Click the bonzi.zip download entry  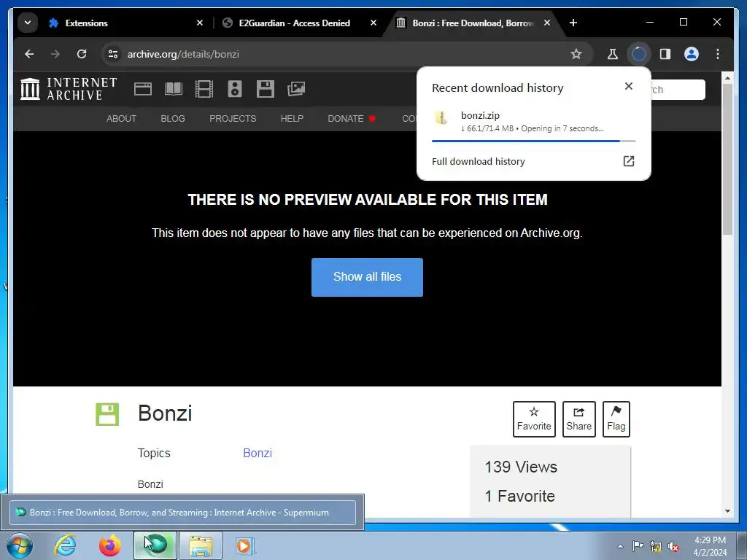coord(533,122)
